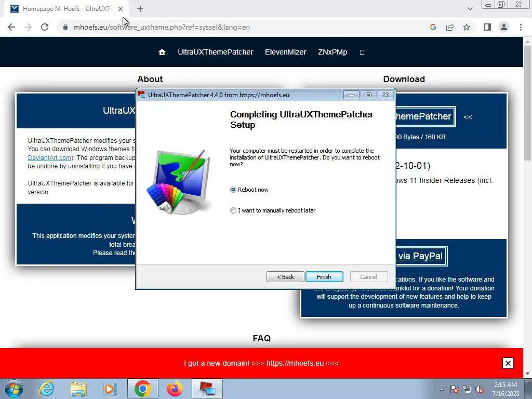Open Windows Explorer folder on taskbar
Screen dimensions: 532x399
pyautogui.click(x=78, y=389)
